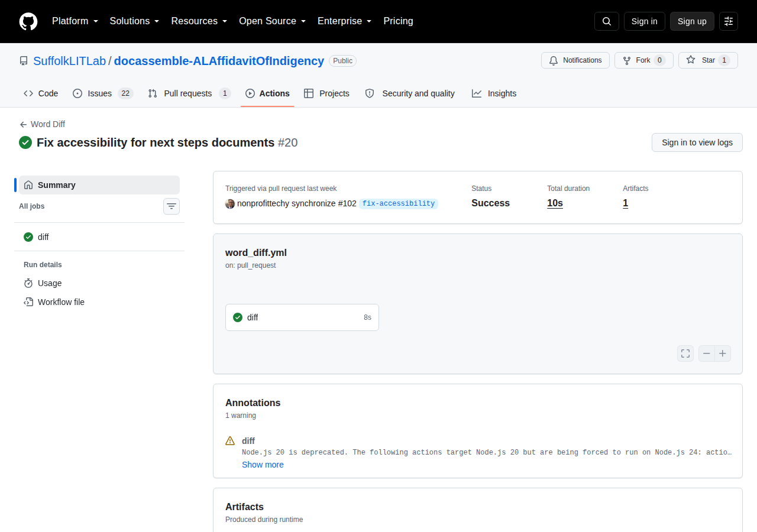Open Workflow file under Run details
Screen dimensions: 757x532
coord(99,302)
